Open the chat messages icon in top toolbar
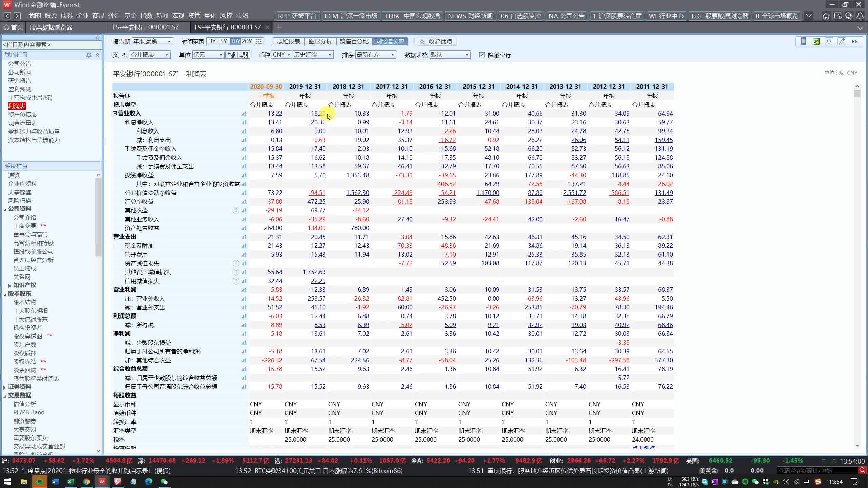The image size is (868, 488). [x=849, y=16]
